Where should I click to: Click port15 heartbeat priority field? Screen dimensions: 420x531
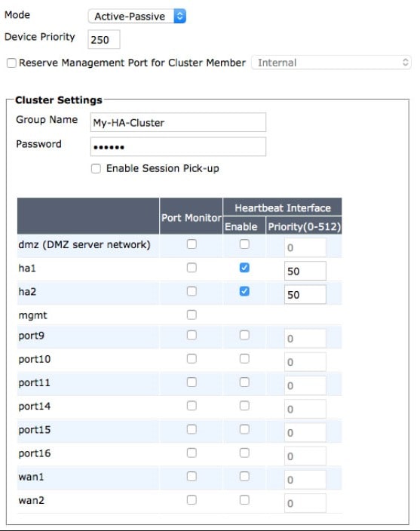[305, 432]
